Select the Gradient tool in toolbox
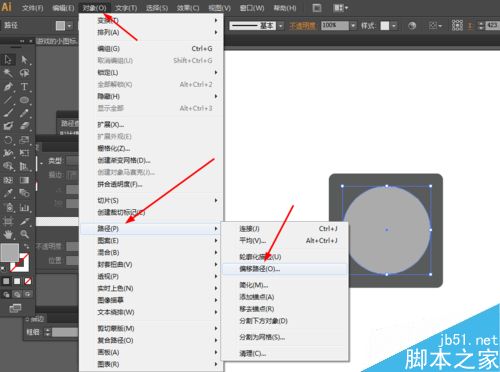This screenshot has height=372, width=500. coord(24,180)
